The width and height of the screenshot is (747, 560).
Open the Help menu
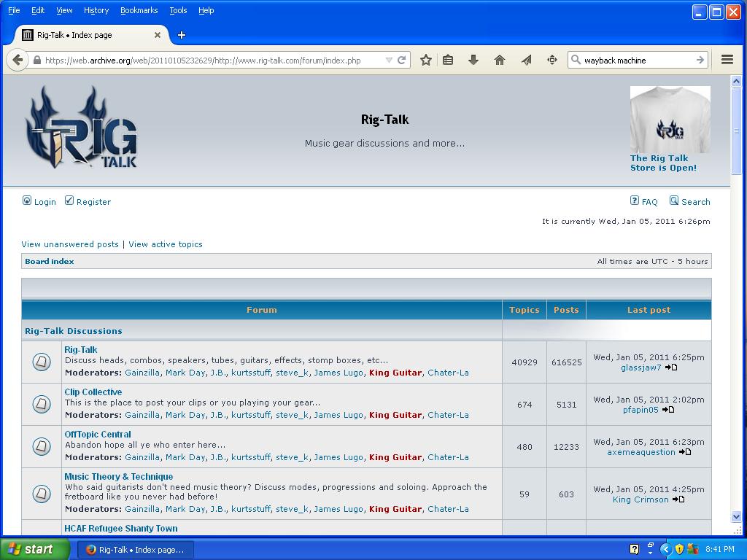tap(206, 10)
